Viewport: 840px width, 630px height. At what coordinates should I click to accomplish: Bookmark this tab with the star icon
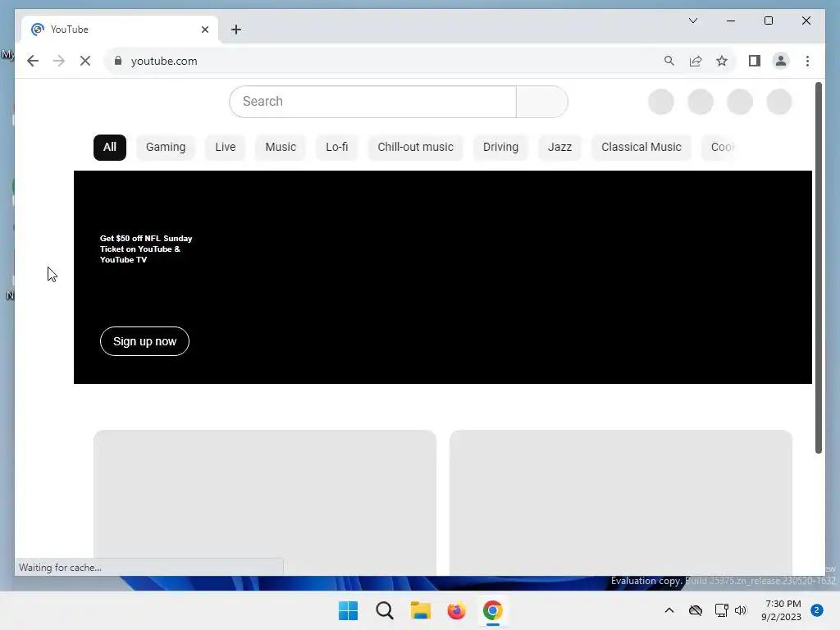[722, 61]
